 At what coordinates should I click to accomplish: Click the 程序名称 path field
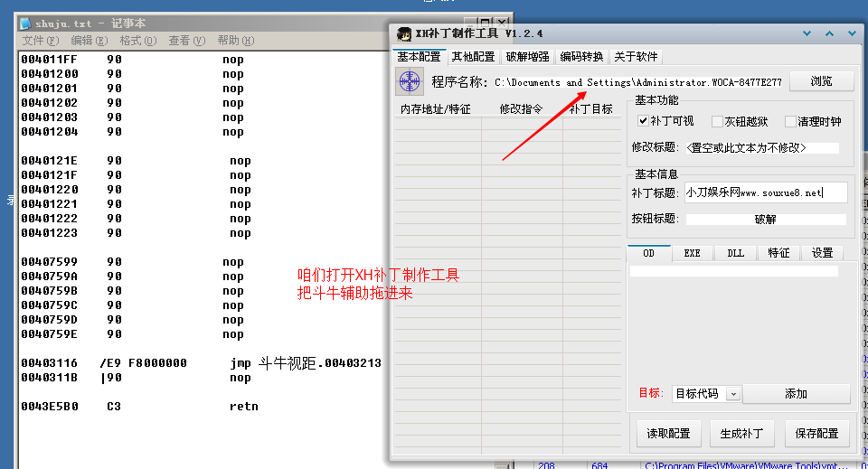(x=638, y=82)
